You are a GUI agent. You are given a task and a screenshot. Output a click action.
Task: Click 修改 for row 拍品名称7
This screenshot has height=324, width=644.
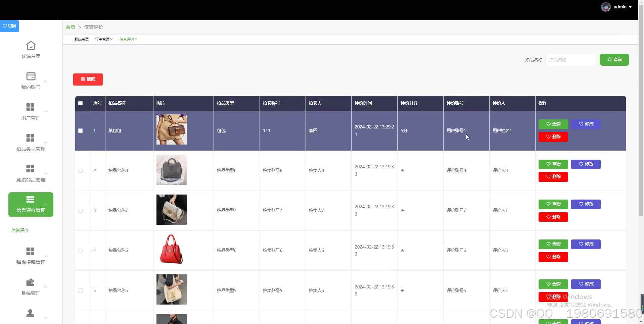coord(586,204)
